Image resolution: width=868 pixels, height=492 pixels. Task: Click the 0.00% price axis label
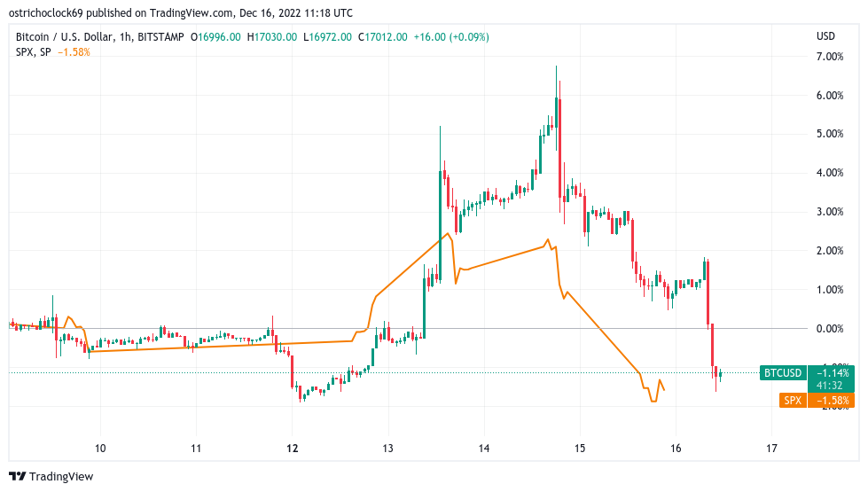829,329
